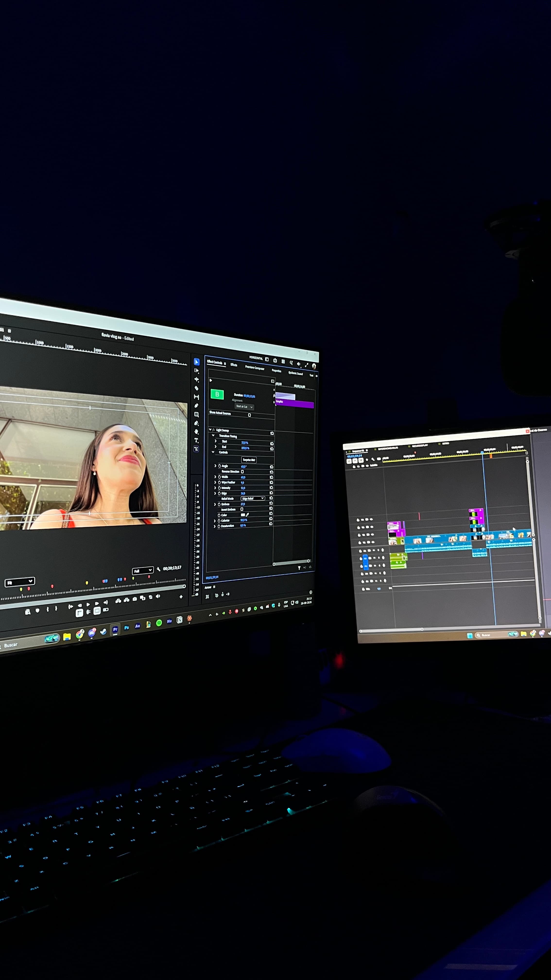This screenshot has width=551, height=980.
Task: Select the Ripple Edit tool
Action: tap(197, 379)
